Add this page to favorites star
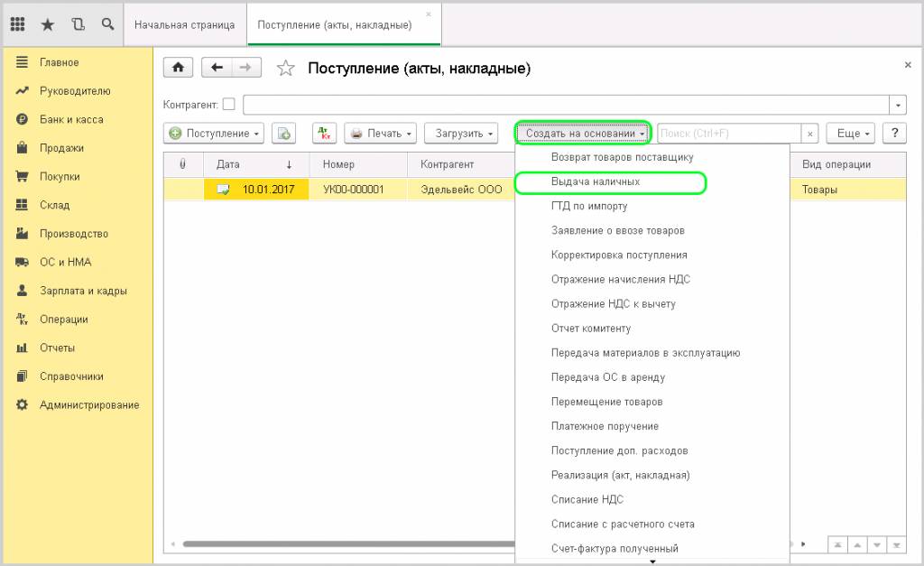Image resolution: width=924 pixels, height=566 pixels. coord(286,69)
